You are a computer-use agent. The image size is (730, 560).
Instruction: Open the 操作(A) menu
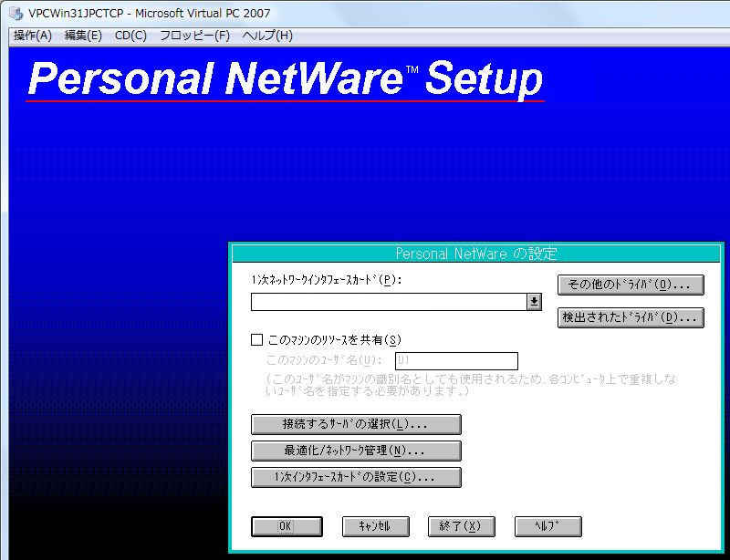[33, 36]
